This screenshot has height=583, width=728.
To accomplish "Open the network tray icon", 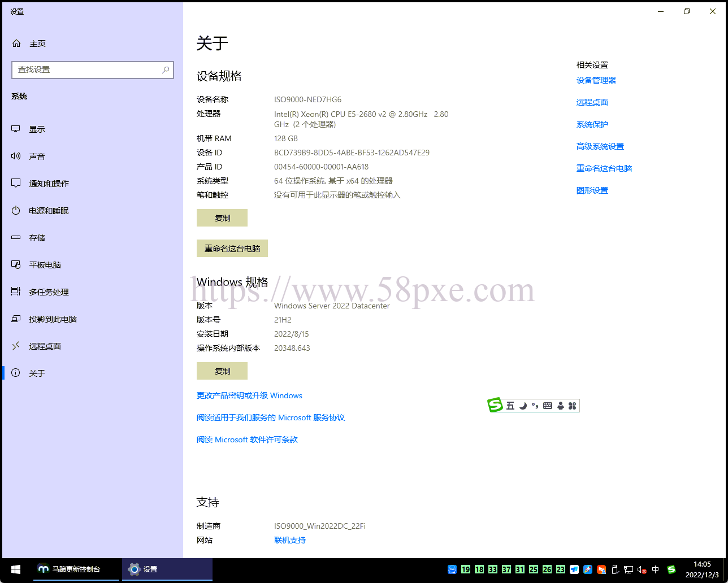I will pyautogui.click(x=629, y=569).
